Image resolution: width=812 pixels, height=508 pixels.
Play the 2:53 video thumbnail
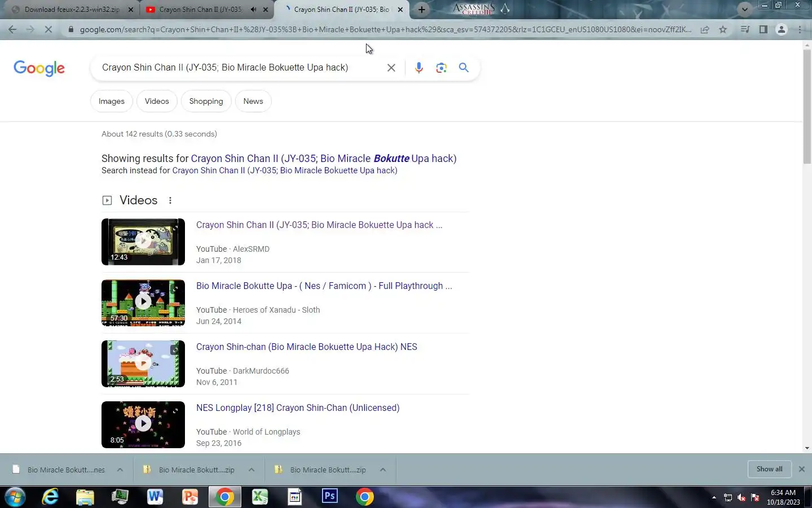coord(143,364)
